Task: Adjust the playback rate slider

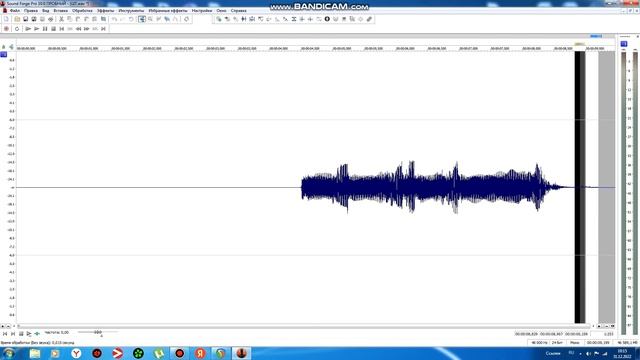Action: (98, 332)
